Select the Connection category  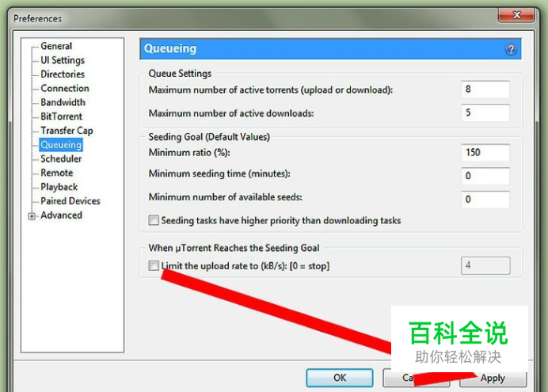click(x=65, y=88)
